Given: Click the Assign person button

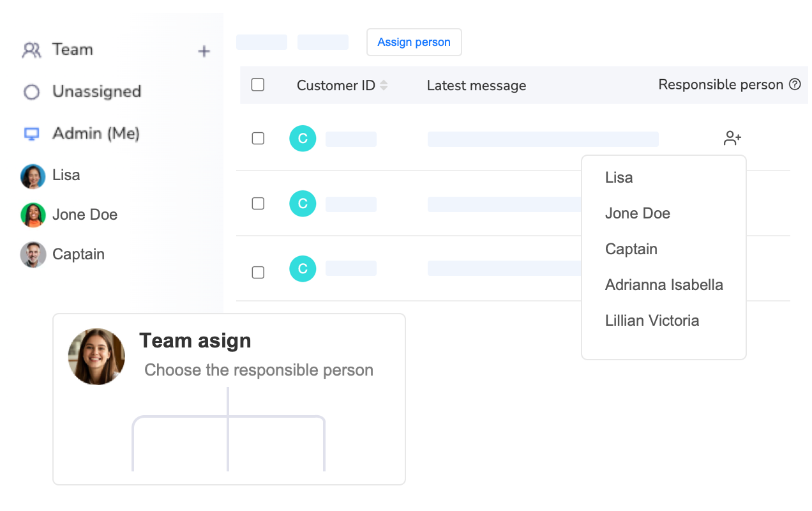Looking at the screenshot, I should [x=414, y=42].
